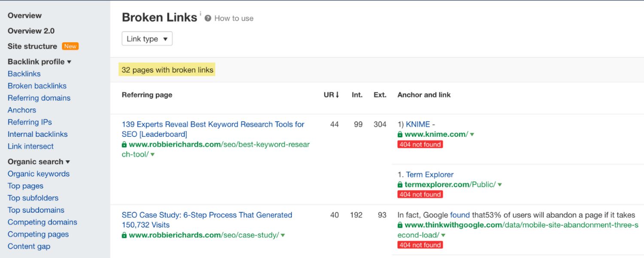Collapse the Backlink profile section

pos(69,61)
